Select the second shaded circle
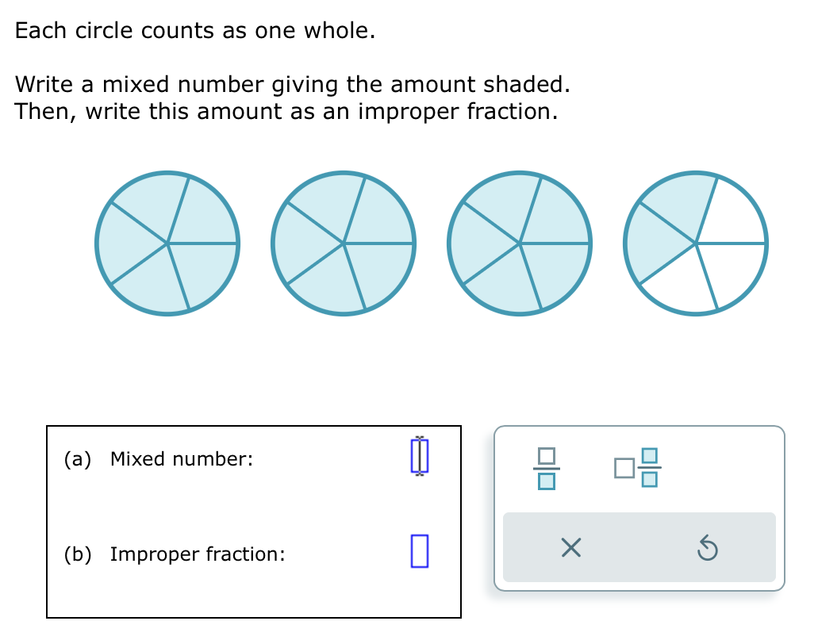The image size is (818, 644). tap(344, 243)
